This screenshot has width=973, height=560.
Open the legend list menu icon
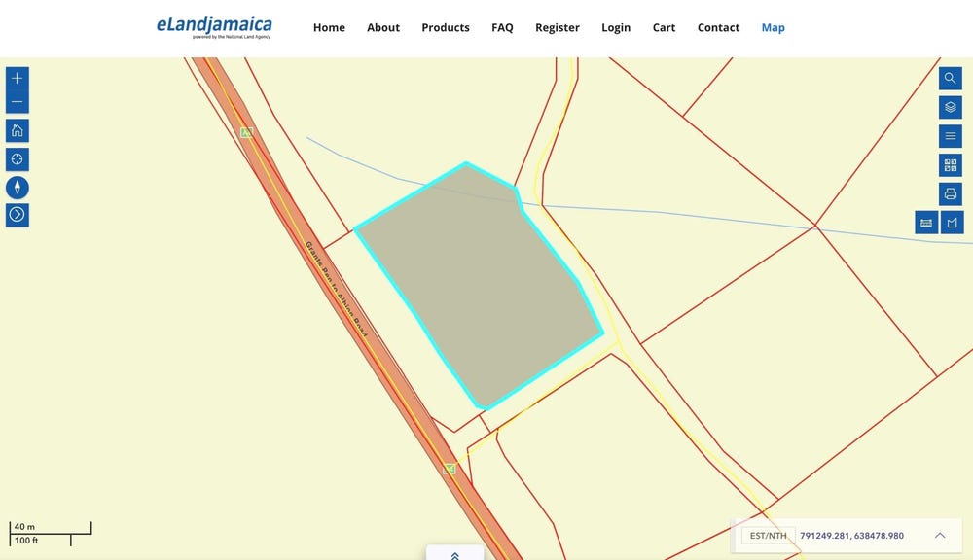click(x=951, y=136)
